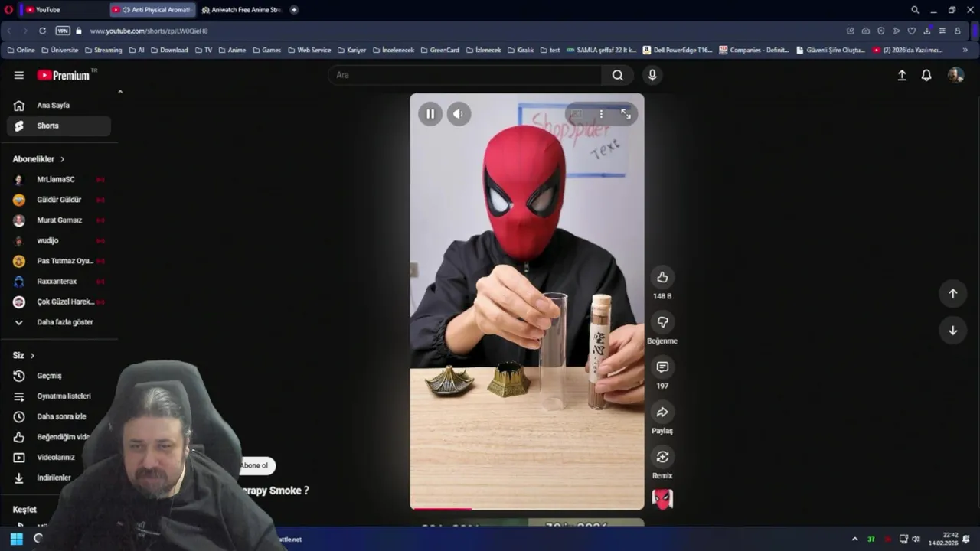980x551 pixels.
Task: Open the comments showing 197
Action: click(x=662, y=367)
